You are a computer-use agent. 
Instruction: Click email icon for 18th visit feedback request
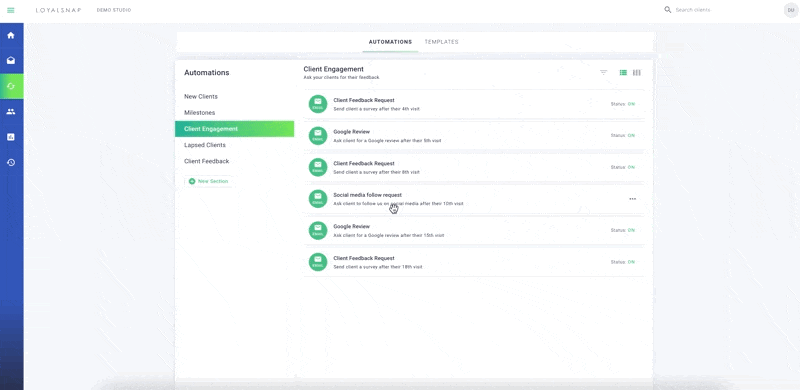[318, 262]
